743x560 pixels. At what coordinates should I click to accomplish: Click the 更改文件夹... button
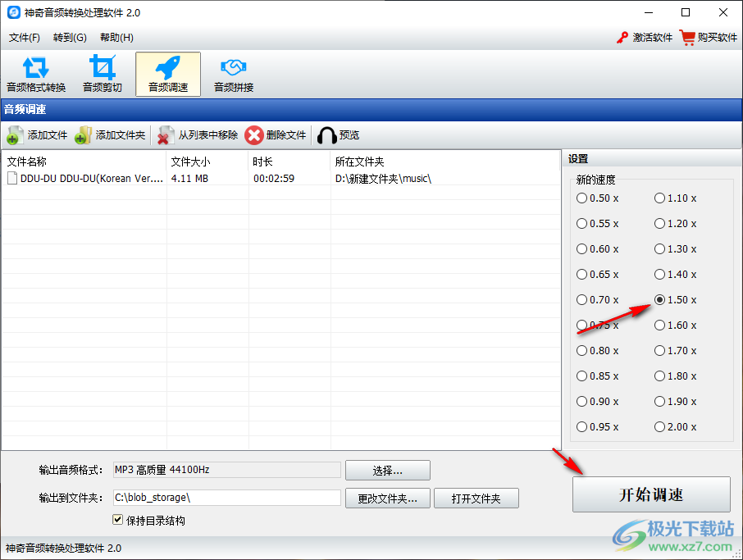(x=388, y=499)
